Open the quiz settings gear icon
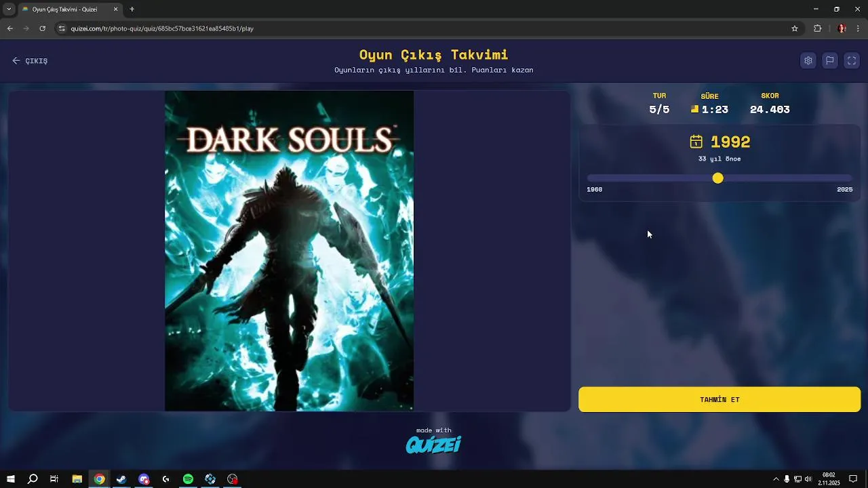This screenshot has width=868, height=488. click(x=808, y=60)
